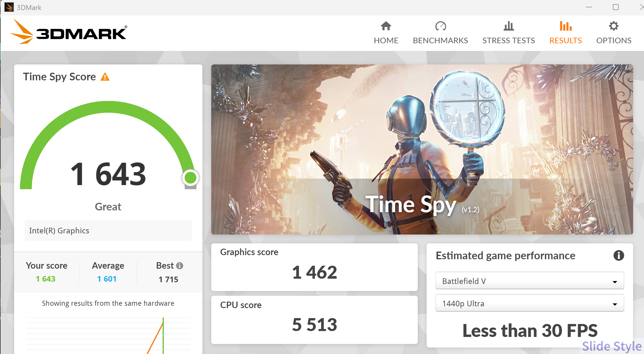644x354 pixels.
Task: Click the 3DMark logo in the header
Action: click(69, 32)
